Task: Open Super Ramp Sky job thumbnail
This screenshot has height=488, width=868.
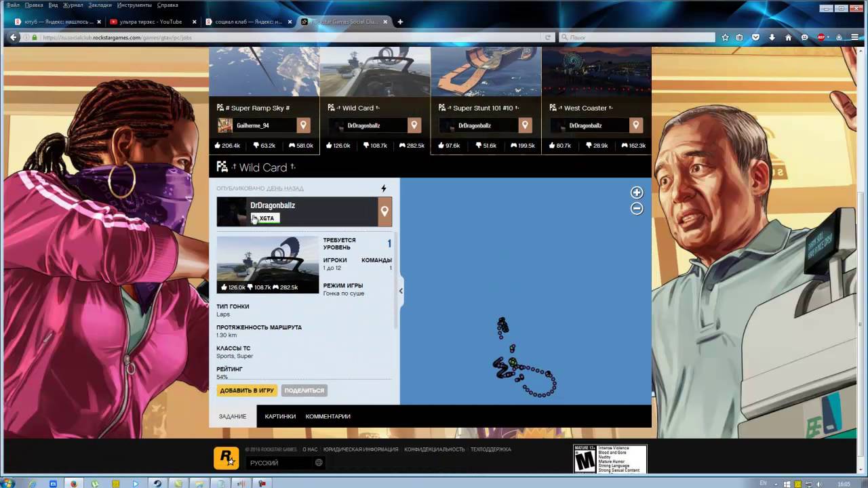Action: (x=264, y=72)
